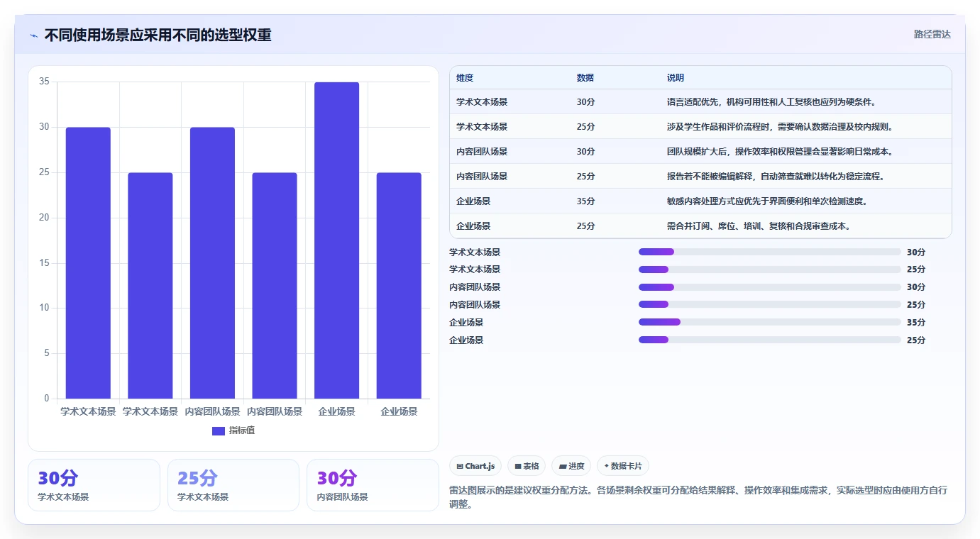980x539 pixels.
Task: Click the 说明 column header
Action: click(x=676, y=78)
